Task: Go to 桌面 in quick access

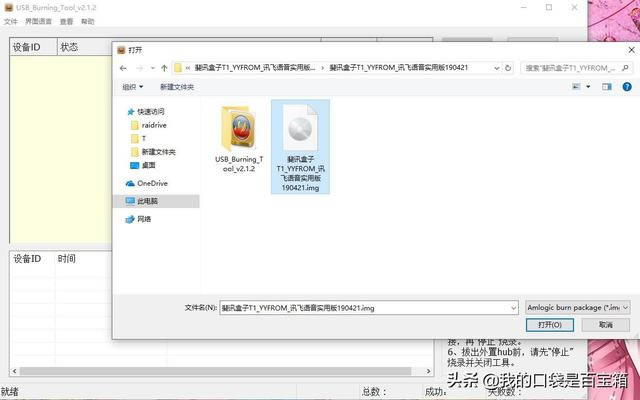Action: click(148, 165)
